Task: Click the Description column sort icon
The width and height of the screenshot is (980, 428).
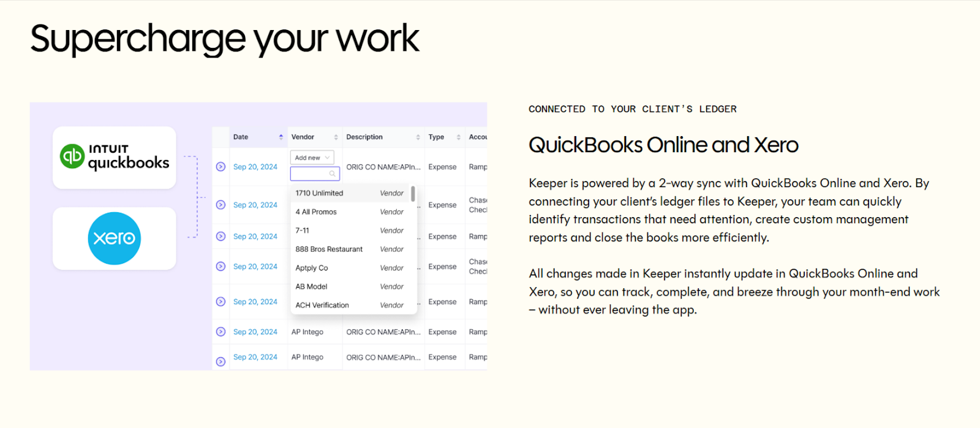Action: click(418, 137)
